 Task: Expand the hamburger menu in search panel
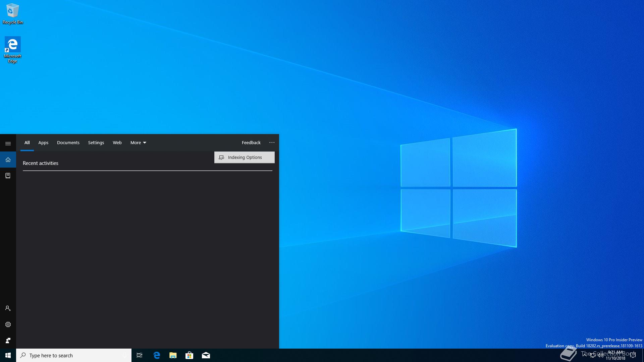point(8,143)
